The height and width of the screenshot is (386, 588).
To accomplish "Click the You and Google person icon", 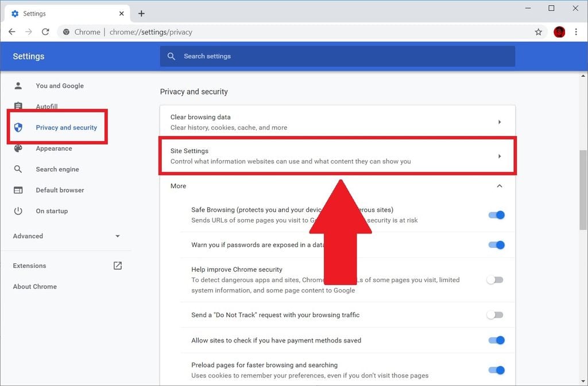I will click(x=18, y=85).
